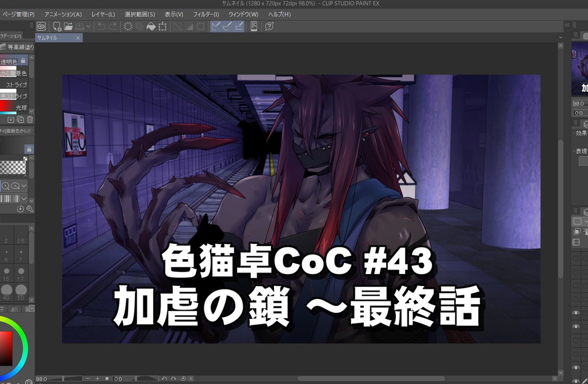588x384 pixels.
Task: Click the Redo arrow icon
Action: coord(113,26)
